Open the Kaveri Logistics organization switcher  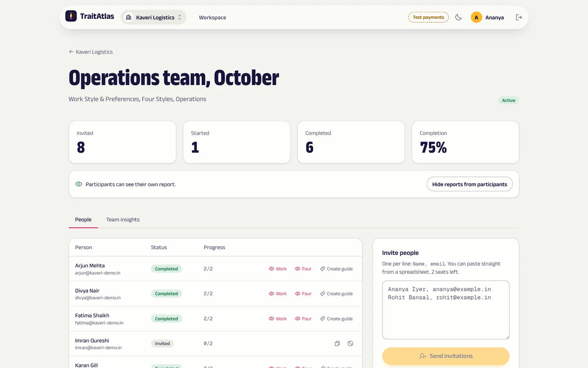154,17
